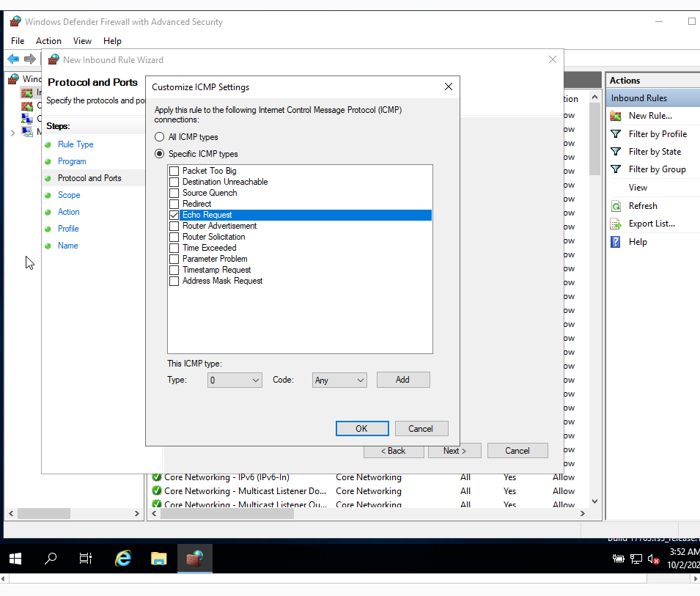700x596 pixels.
Task: Click the Add button for ICMP type
Action: (403, 380)
